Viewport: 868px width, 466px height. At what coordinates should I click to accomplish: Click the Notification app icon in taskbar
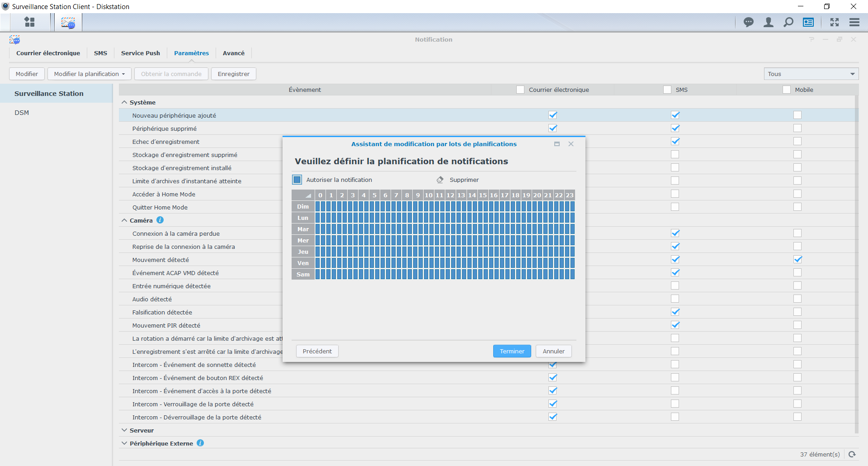pyautogui.click(x=68, y=22)
